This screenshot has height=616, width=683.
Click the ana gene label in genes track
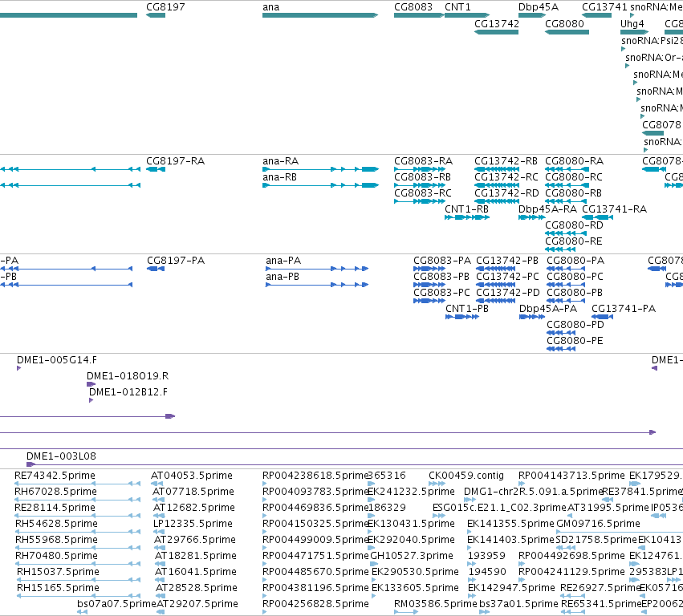pyautogui.click(x=271, y=7)
